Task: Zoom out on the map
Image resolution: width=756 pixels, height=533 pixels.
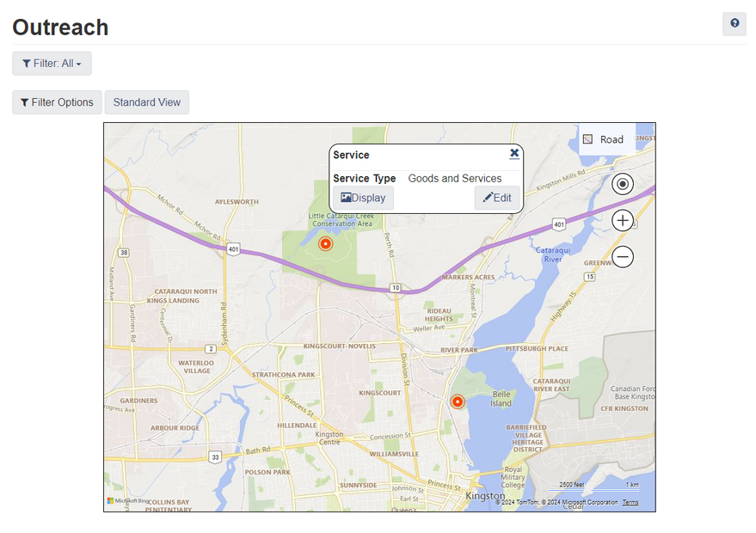Action: [x=623, y=256]
